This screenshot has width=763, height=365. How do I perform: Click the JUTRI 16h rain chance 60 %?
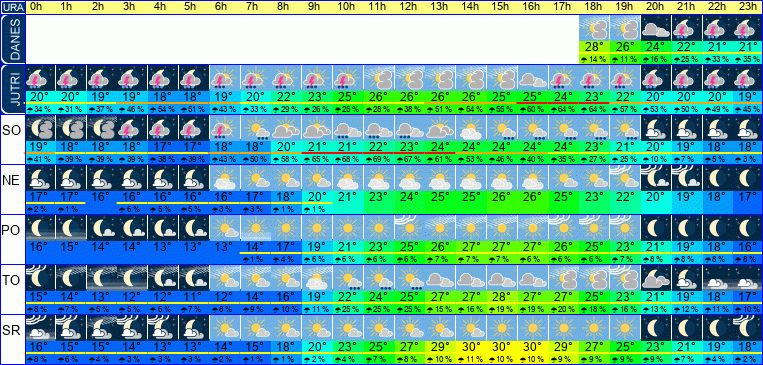[x=532, y=110]
